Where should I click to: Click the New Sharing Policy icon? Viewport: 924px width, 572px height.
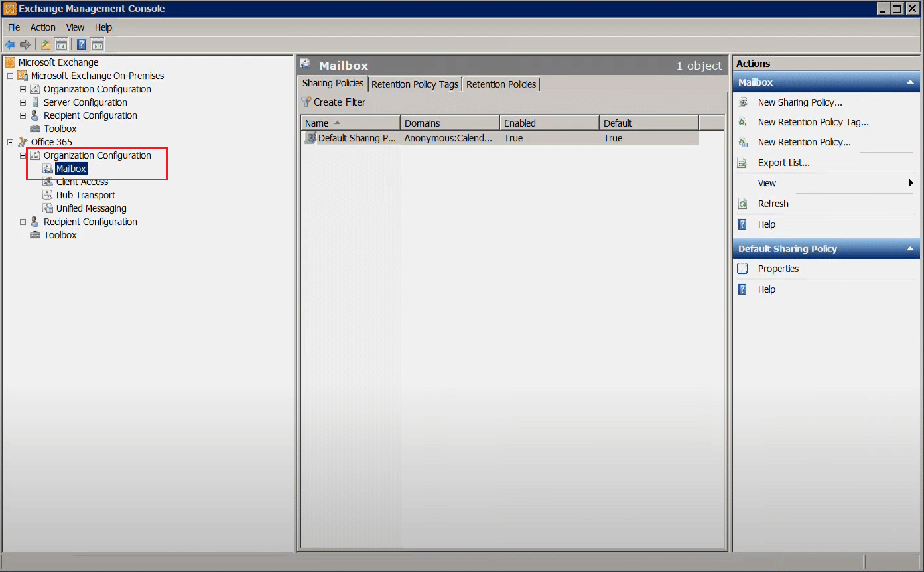[x=743, y=102]
